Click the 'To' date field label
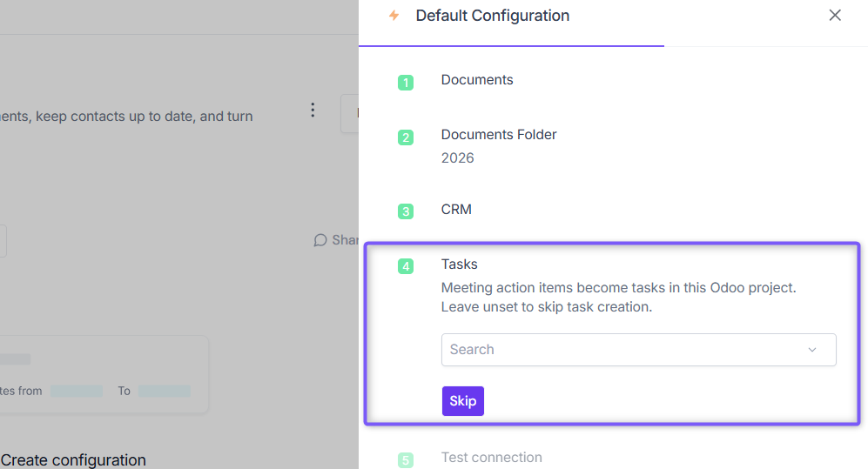This screenshot has height=469, width=868. 124,391
